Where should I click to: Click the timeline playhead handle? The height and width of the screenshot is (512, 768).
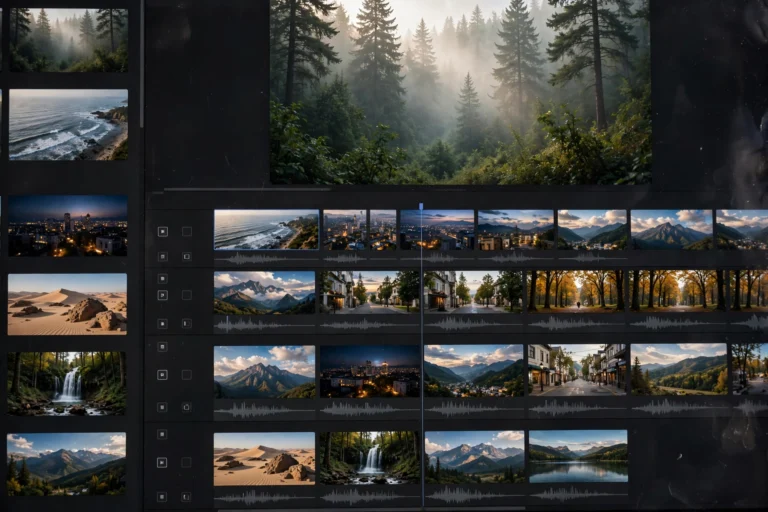click(x=421, y=206)
